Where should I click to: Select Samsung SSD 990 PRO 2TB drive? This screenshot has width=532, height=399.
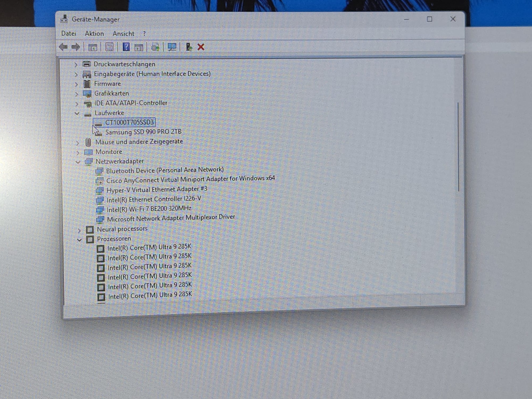pyautogui.click(x=143, y=132)
